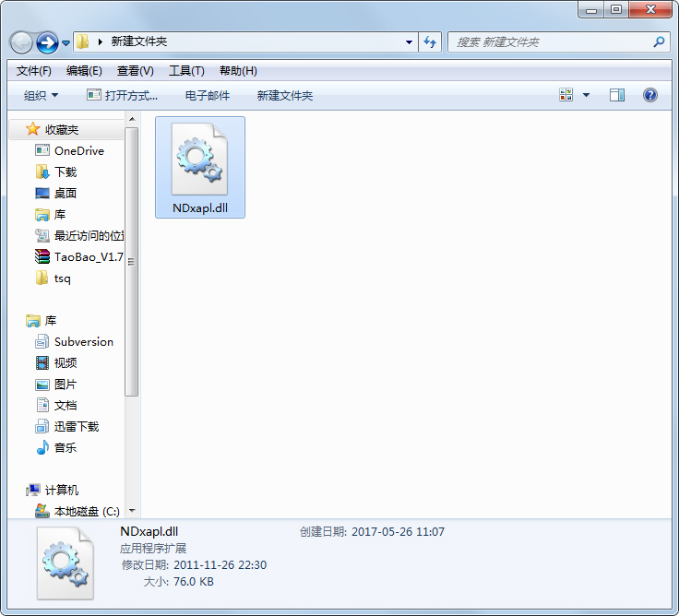Open OneDrive in favorites
This screenshot has height=616, width=679.
pyautogui.click(x=78, y=150)
